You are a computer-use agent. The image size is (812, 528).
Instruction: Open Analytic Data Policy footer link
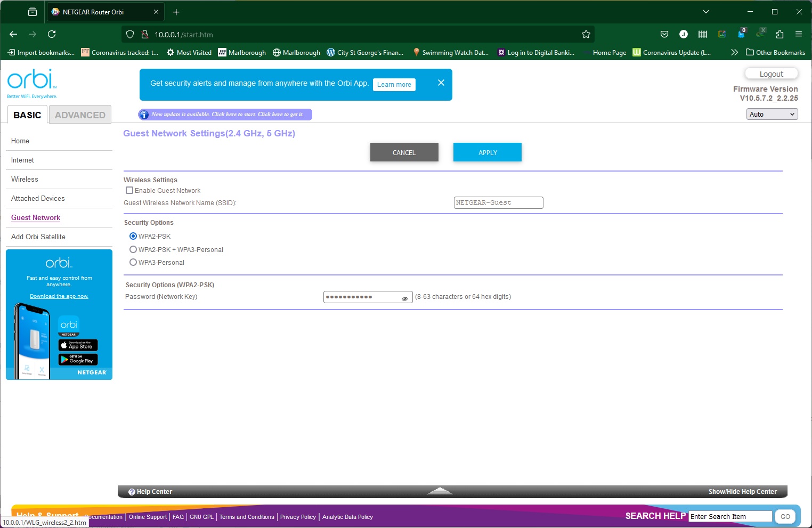347,517
